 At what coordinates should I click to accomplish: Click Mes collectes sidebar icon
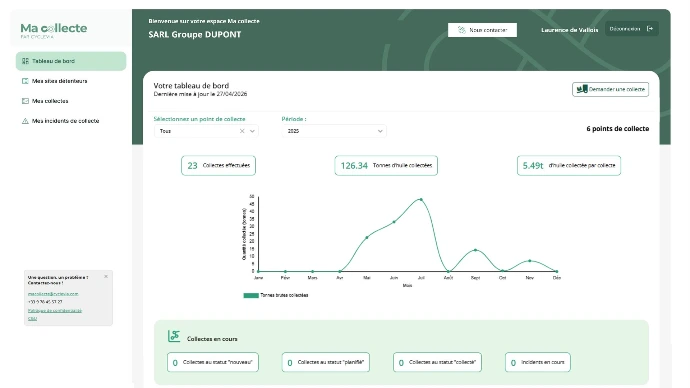(25, 101)
